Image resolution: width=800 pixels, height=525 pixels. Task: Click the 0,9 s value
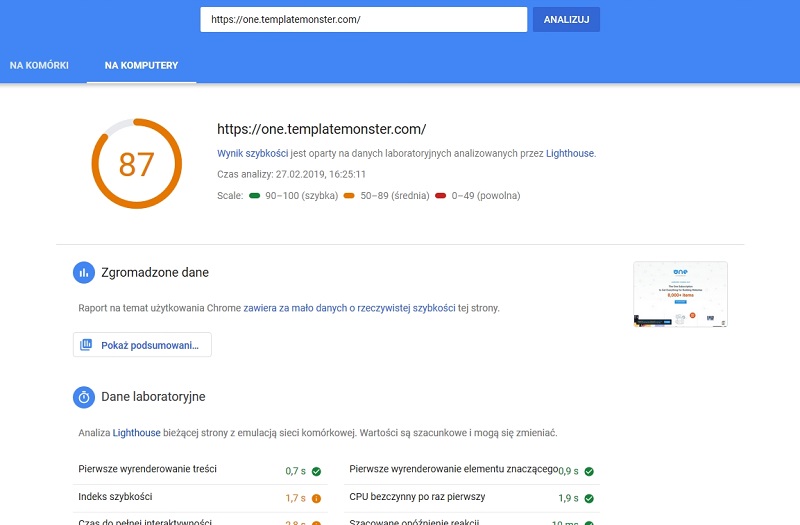point(568,471)
